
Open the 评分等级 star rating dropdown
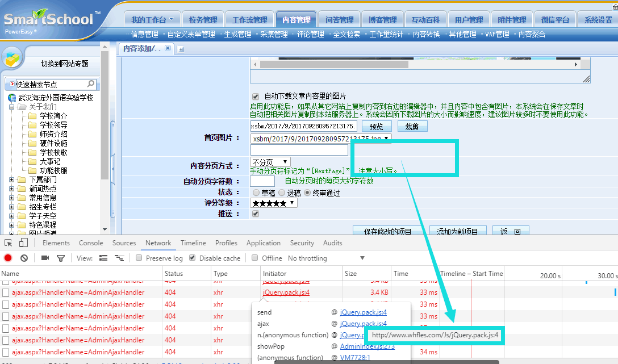click(274, 203)
